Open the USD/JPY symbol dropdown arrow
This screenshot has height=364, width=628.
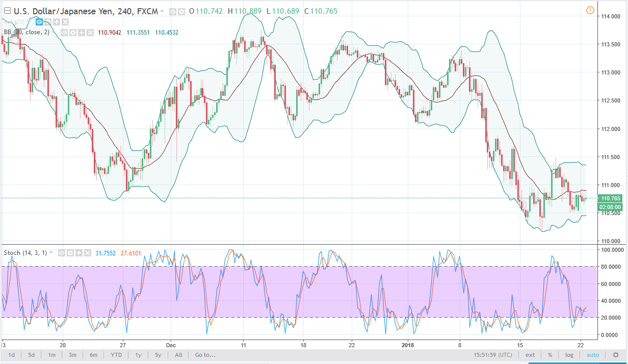[162, 11]
